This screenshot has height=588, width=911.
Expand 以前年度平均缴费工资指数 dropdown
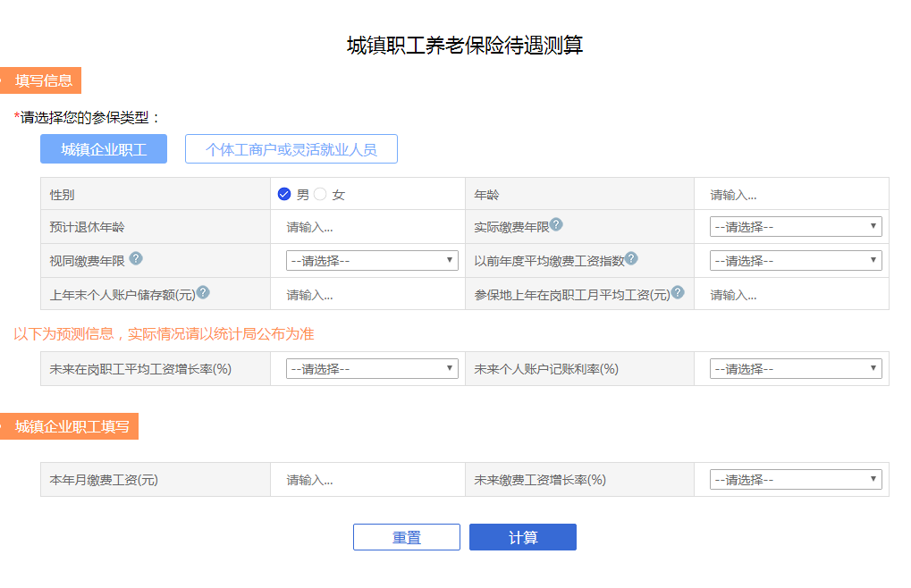[x=796, y=260]
